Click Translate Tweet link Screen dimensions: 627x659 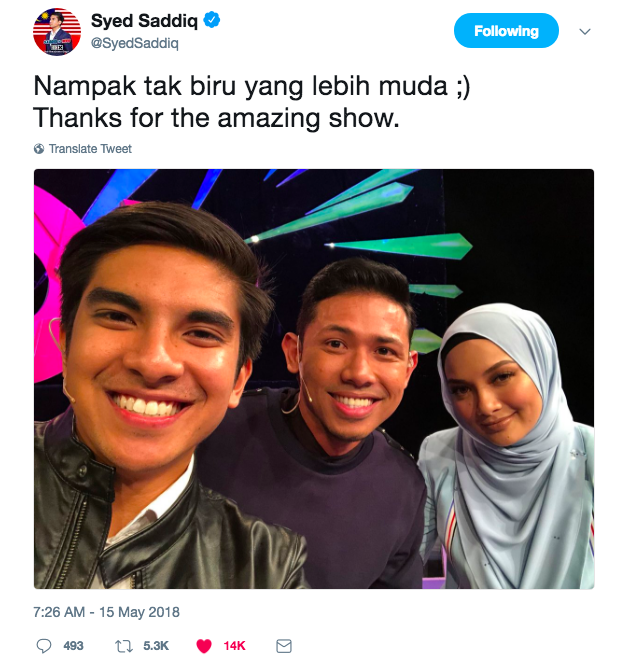(90, 149)
